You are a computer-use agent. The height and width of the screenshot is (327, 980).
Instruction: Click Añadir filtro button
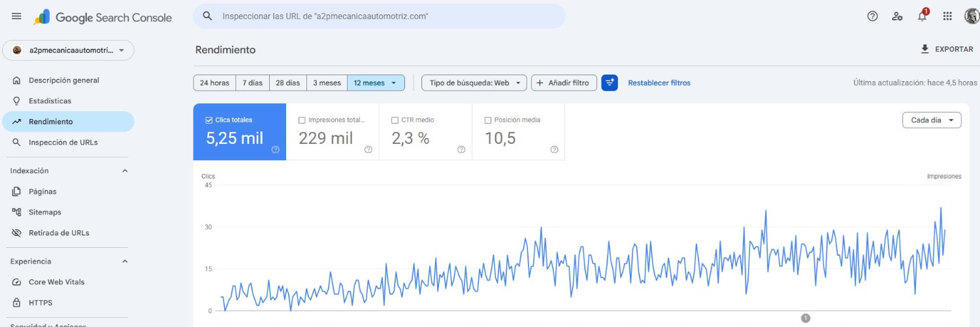click(x=564, y=83)
